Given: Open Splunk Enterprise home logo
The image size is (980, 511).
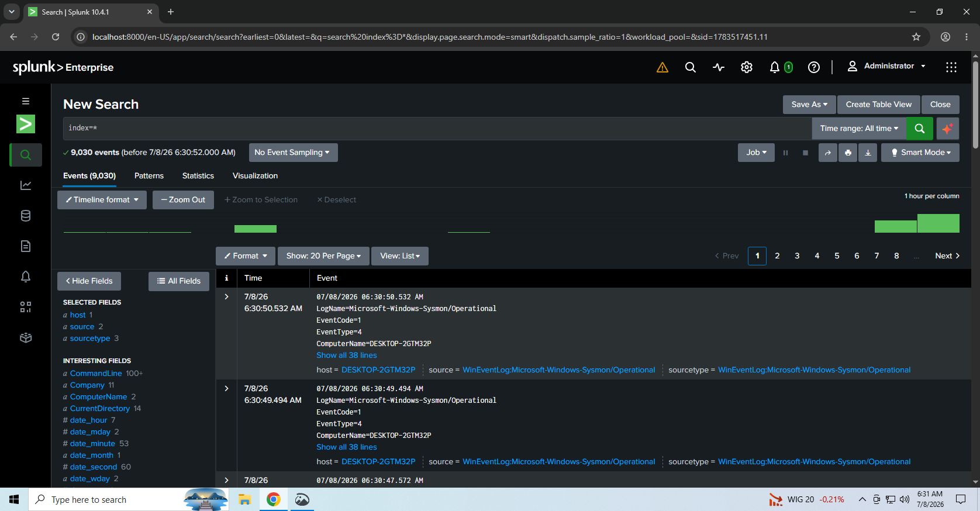Looking at the screenshot, I should click(x=63, y=67).
